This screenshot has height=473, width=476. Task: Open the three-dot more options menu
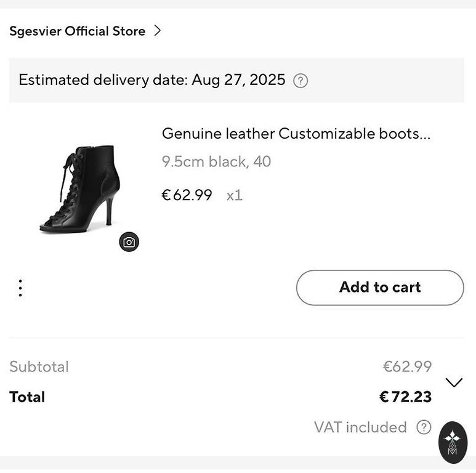[20, 288]
